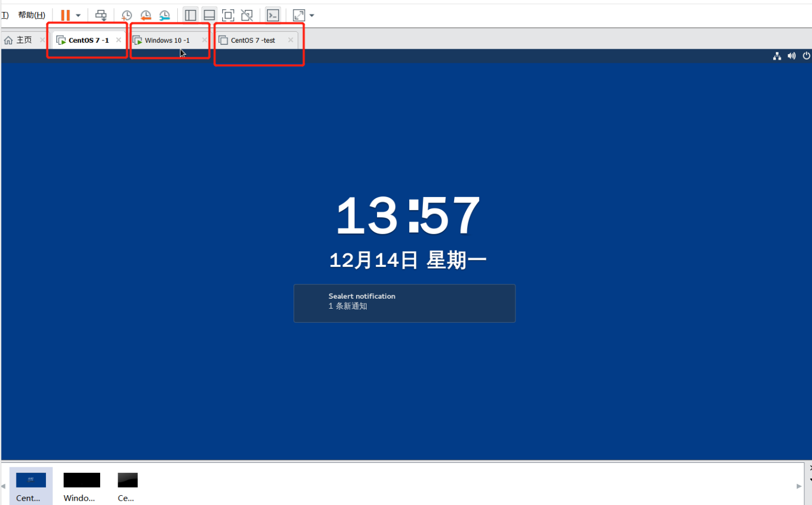The height and width of the screenshot is (505, 812).
Task: Open the 帮助(H) help menu
Action: 32,15
